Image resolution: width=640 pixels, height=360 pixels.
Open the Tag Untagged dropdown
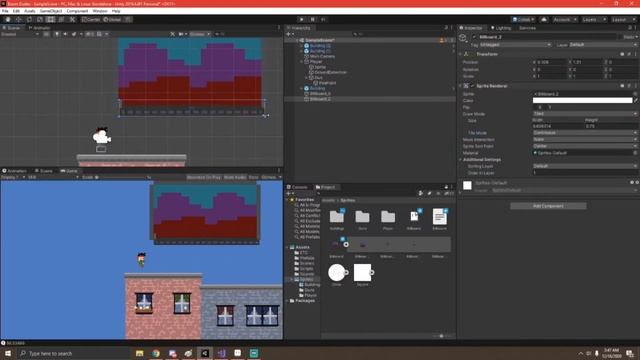516,44
